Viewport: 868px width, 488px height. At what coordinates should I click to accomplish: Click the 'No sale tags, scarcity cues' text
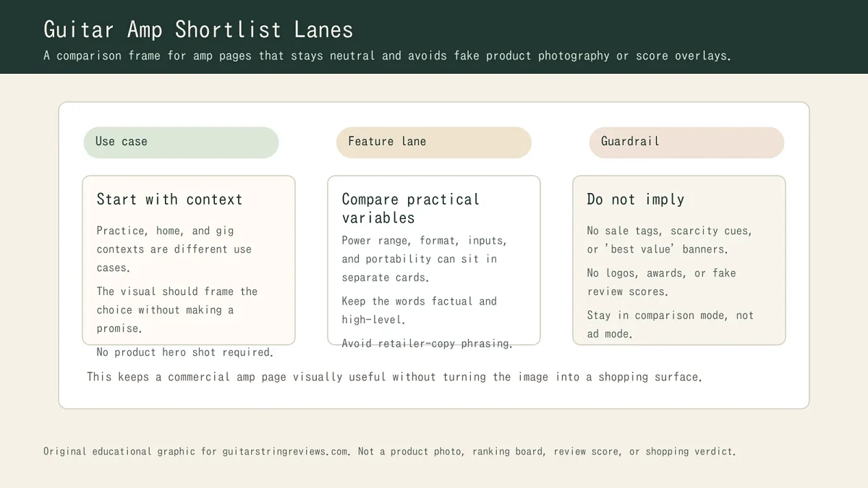[669, 240]
